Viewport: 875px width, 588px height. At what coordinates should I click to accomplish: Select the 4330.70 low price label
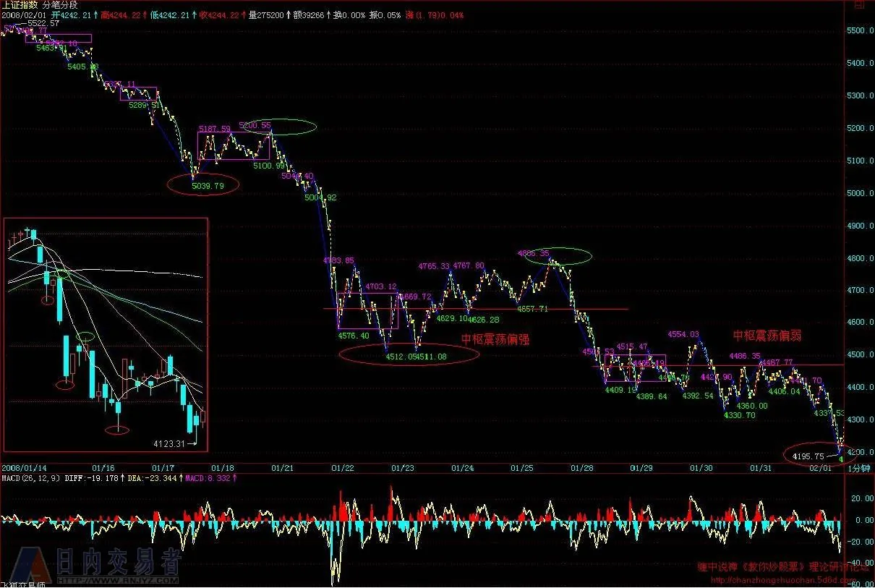(740, 415)
